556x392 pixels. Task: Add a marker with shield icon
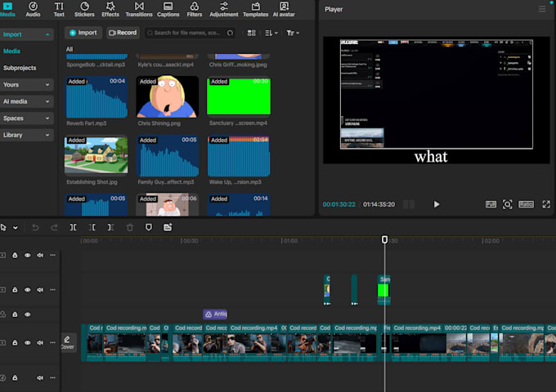[149, 227]
